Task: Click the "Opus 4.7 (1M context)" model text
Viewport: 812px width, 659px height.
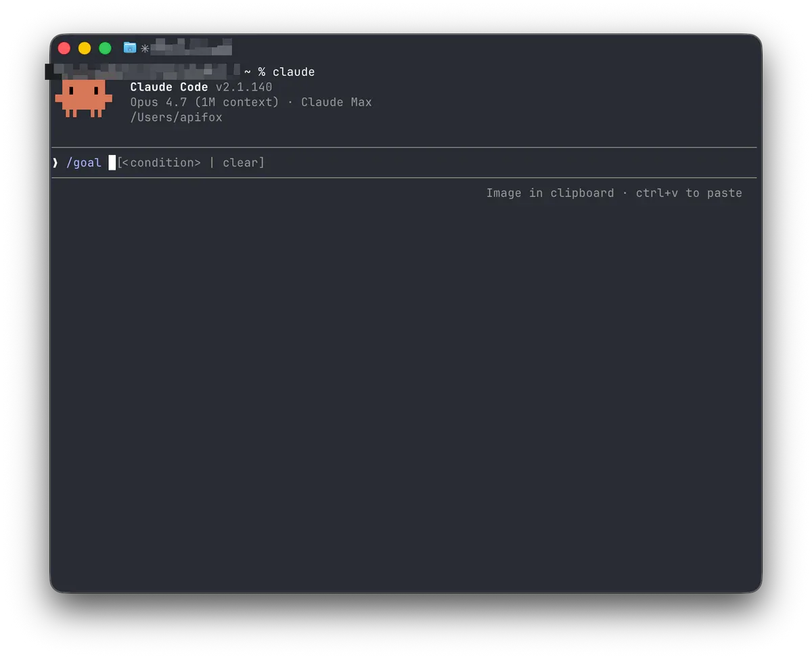Action: pyautogui.click(x=204, y=102)
